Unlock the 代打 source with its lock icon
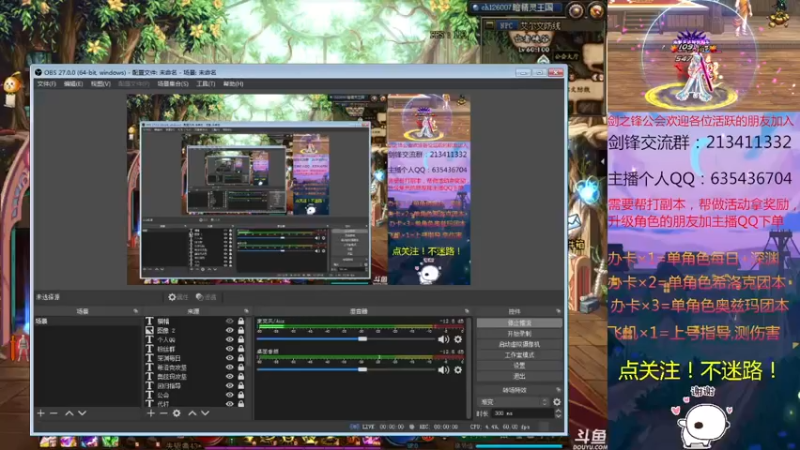Viewport: 800px width, 450px height. [x=241, y=404]
